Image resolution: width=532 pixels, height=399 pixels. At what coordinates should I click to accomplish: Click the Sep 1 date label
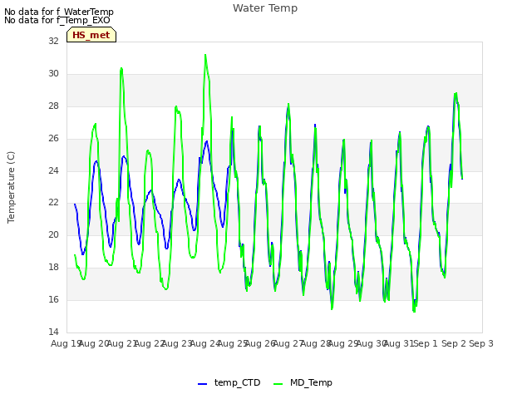click(x=426, y=343)
